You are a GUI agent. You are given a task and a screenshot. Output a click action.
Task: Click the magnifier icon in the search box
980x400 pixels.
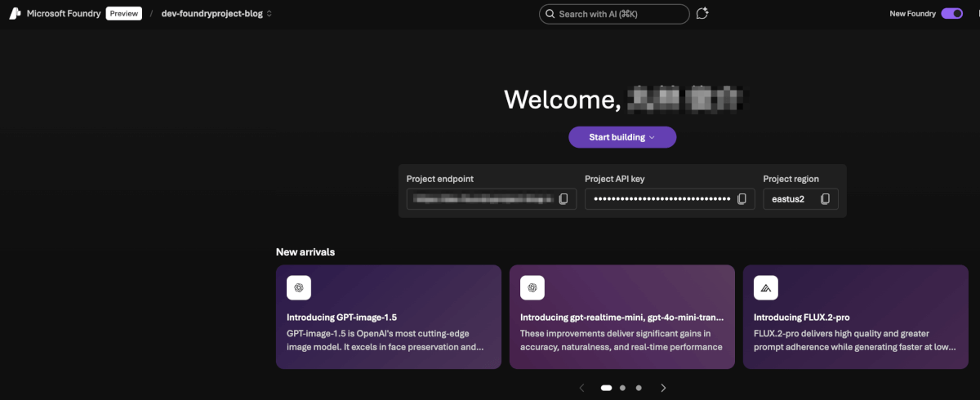click(x=551, y=14)
